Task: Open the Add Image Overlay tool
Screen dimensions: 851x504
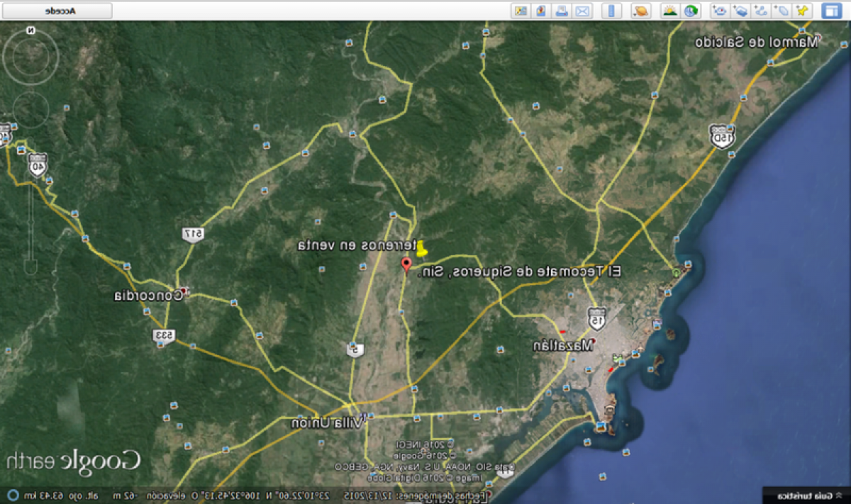Action: tap(740, 11)
